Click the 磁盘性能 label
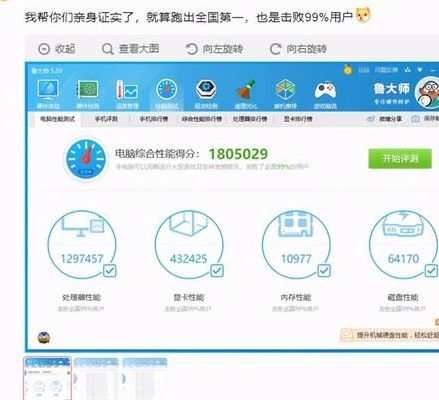The width and height of the screenshot is (439, 400). [x=403, y=297]
